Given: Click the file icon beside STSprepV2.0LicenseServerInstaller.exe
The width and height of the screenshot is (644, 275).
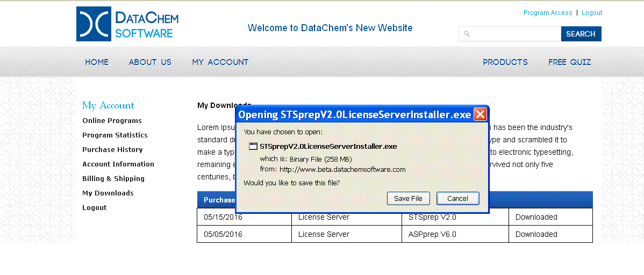Looking at the screenshot, I should click(253, 147).
